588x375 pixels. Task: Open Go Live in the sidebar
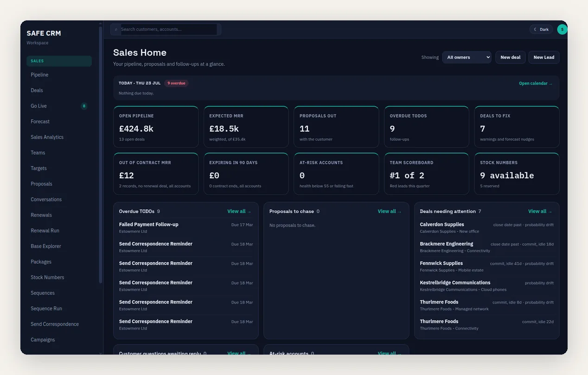click(x=59, y=106)
